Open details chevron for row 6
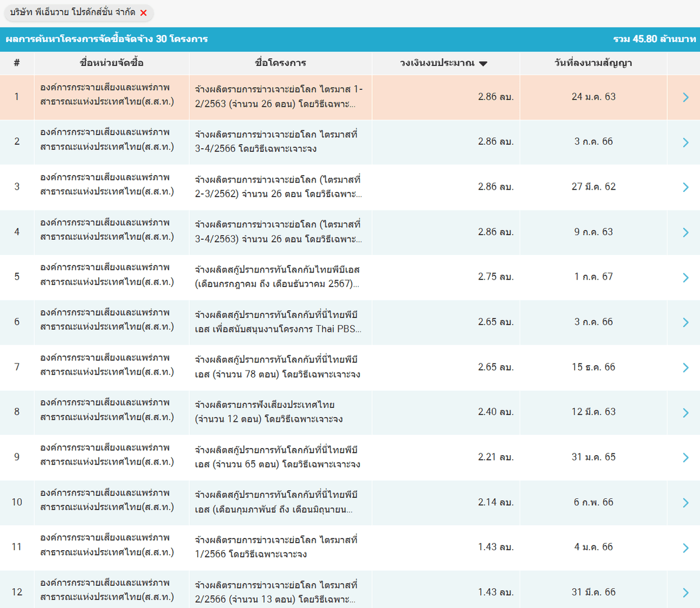 point(685,323)
